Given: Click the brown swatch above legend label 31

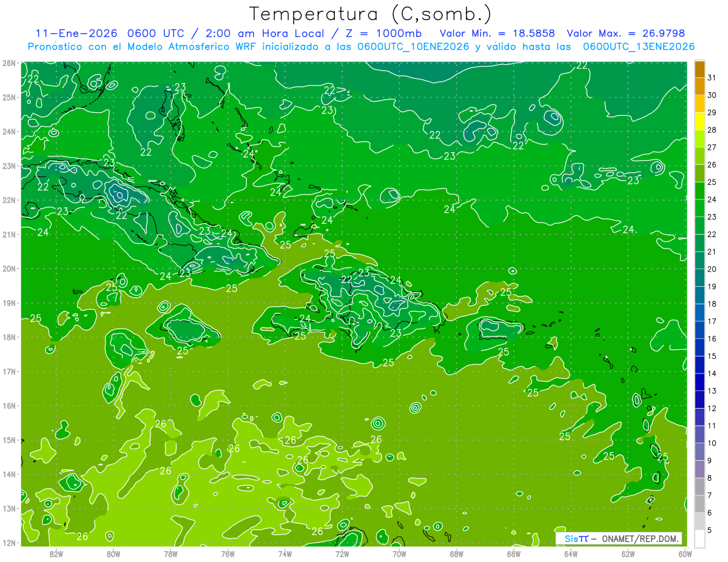Looking at the screenshot, I should pyautogui.click(x=699, y=69).
